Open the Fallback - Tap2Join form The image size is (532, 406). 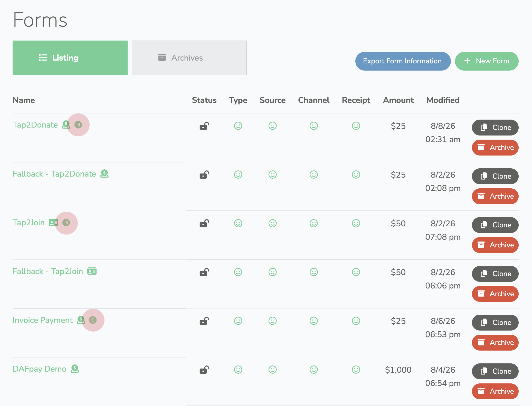coord(48,272)
